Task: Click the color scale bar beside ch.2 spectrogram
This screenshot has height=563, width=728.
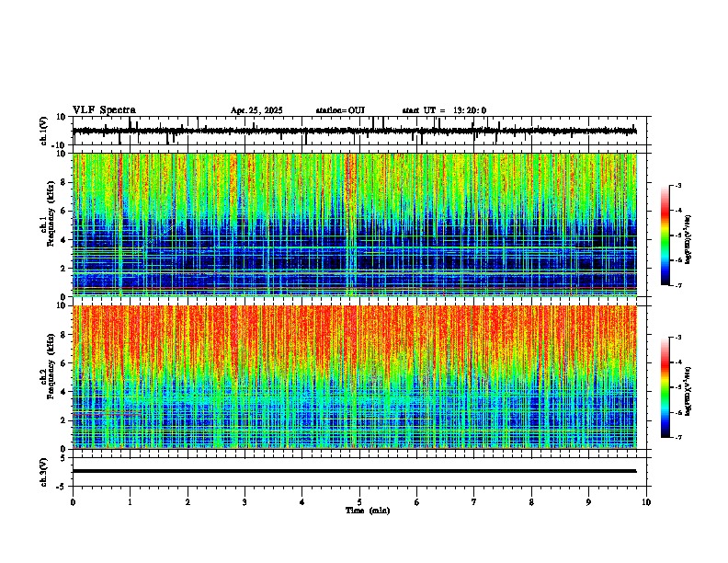Action: 665,387
